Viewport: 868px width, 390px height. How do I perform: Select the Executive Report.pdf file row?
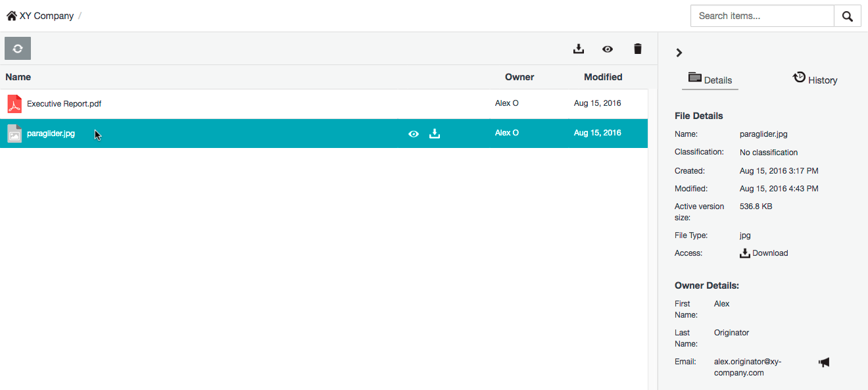click(197, 104)
